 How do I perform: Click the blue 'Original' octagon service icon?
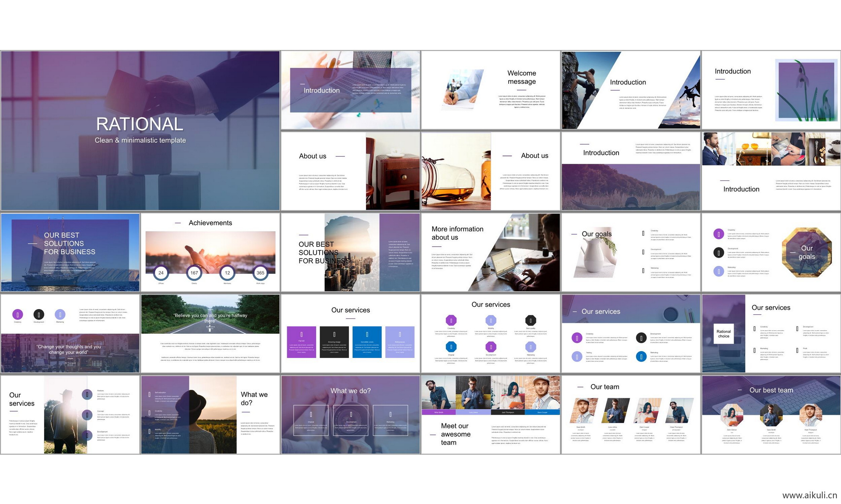pyautogui.click(x=451, y=347)
